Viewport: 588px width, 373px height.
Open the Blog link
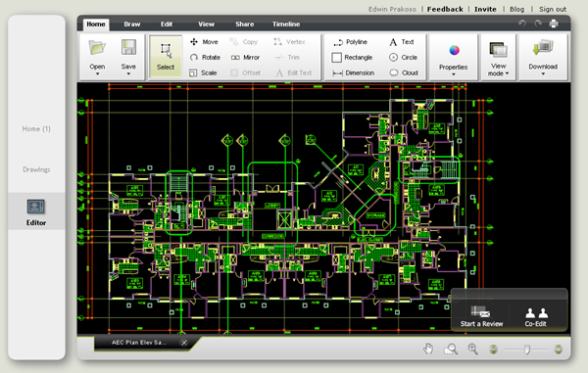tap(516, 9)
